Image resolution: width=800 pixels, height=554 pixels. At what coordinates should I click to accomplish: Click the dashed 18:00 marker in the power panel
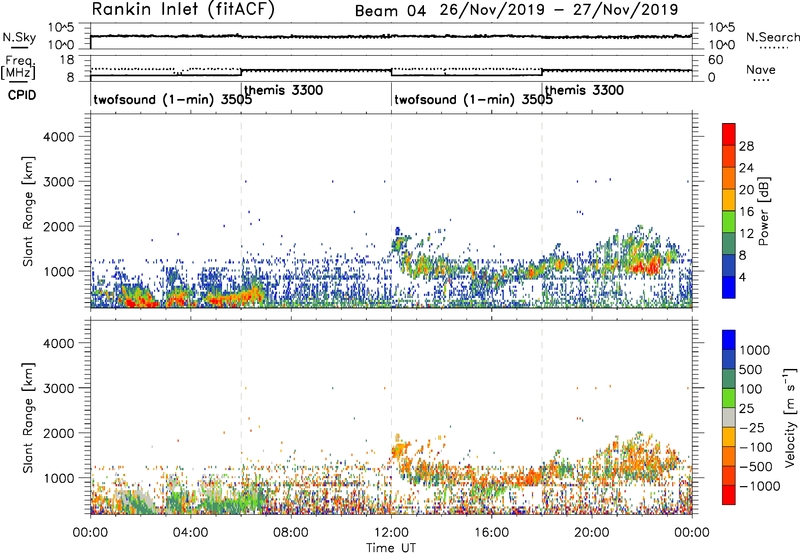tap(542, 211)
